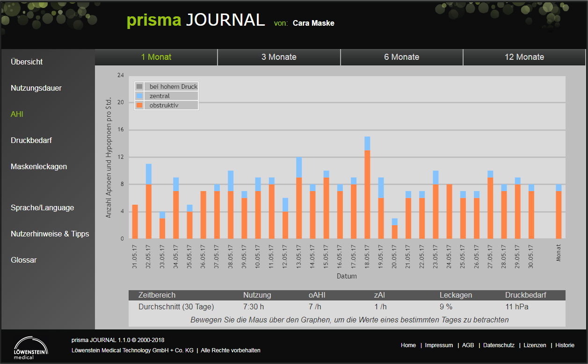Click the Löwenstein medical logo
The width and height of the screenshot is (588, 364).
(x=30, y=348)
